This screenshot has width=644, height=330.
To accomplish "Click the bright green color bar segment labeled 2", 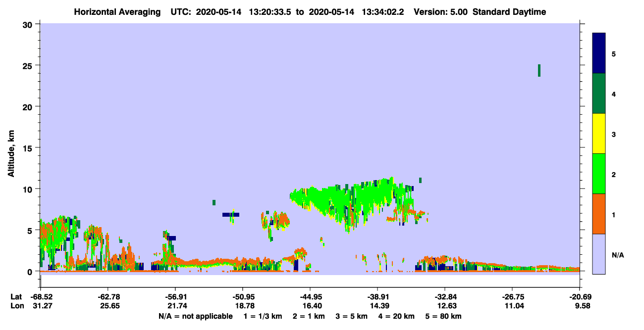I will (599, 174).
